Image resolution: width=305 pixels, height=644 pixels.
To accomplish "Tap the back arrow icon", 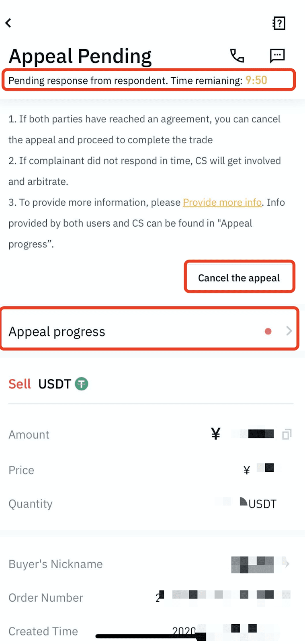I will tap(8, 23).
